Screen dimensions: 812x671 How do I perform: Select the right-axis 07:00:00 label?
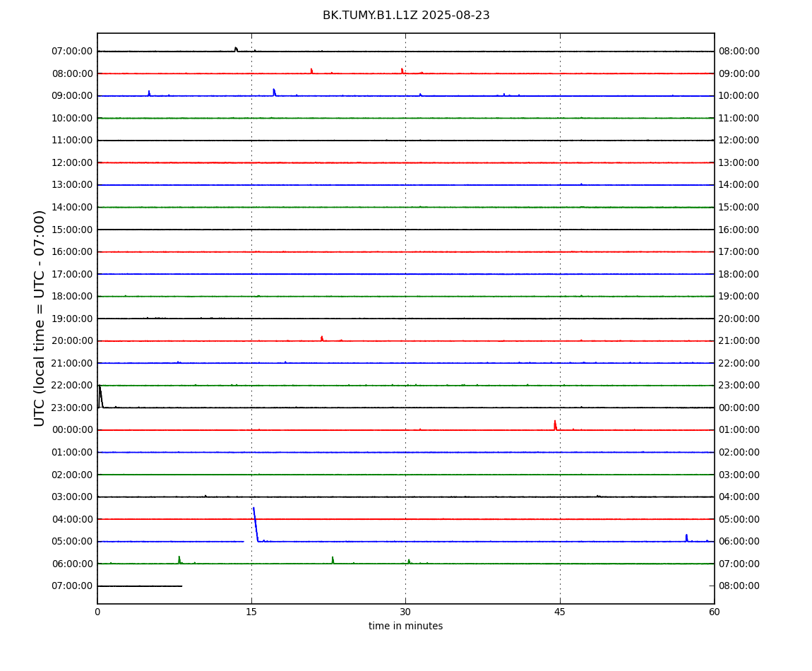739,564
